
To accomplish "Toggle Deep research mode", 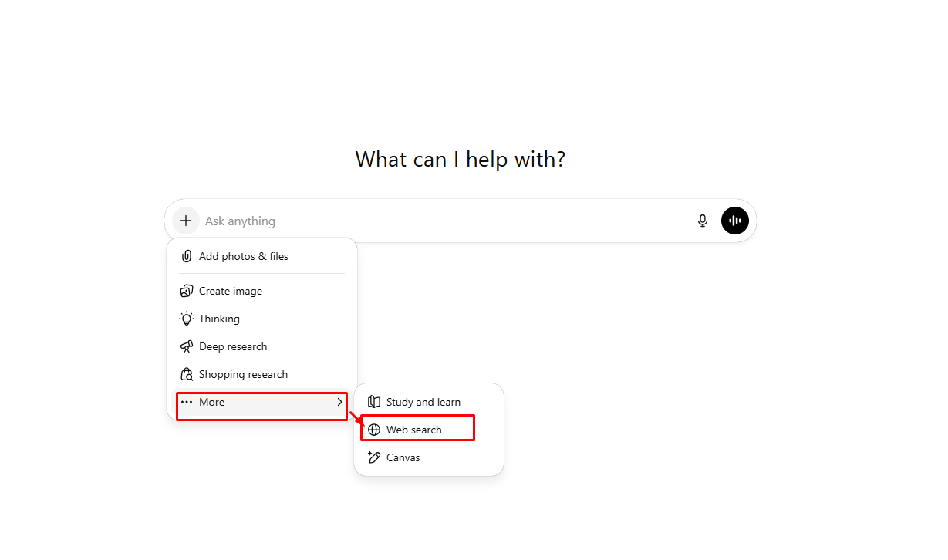I will (232, 346).
